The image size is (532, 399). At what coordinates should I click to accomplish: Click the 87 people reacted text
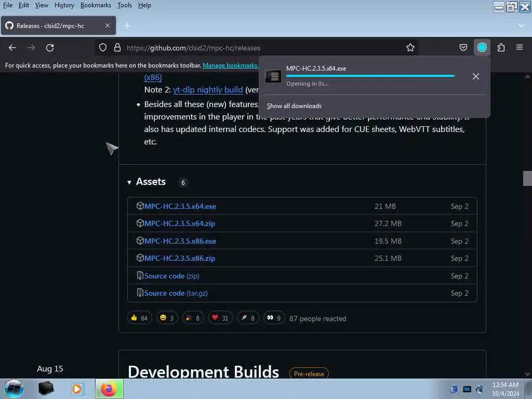click(318, 318)
